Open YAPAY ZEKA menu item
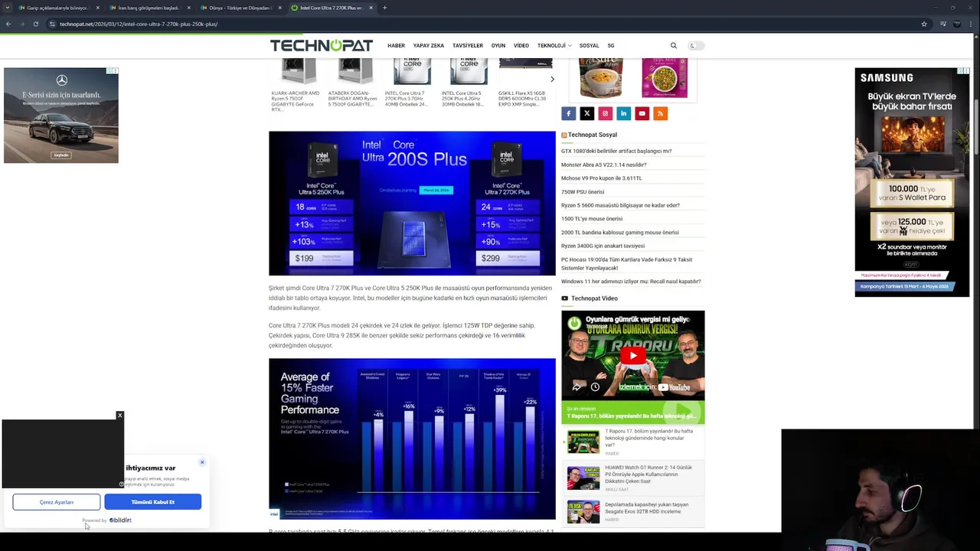The height and width of the screenshot is (551, 980). (x=429, y=45)
